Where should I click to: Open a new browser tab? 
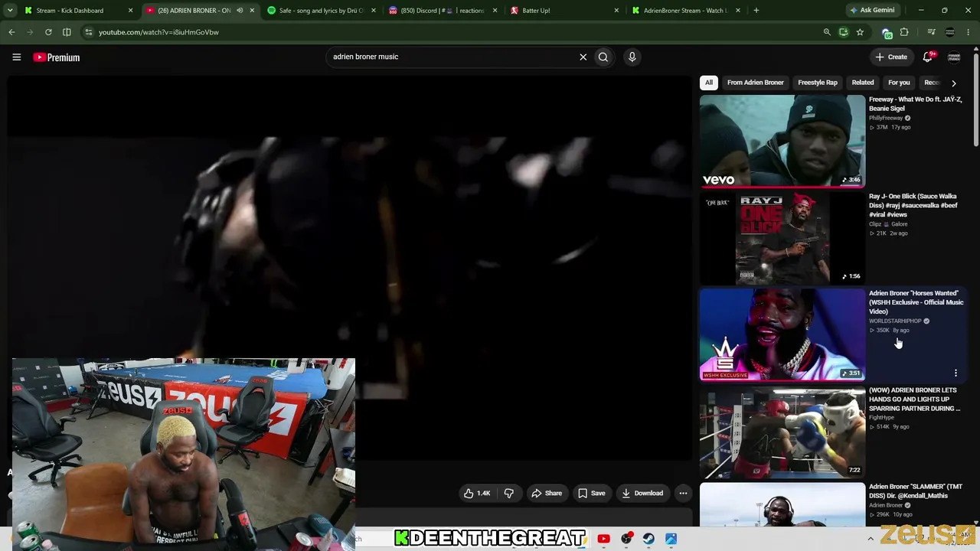[x=756, y=10]
